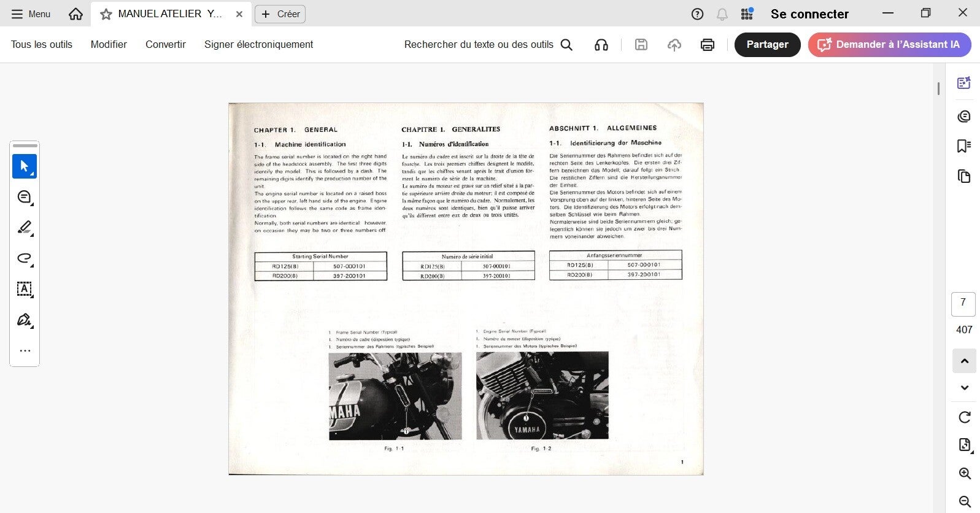The image size is (980, 513).
Task: Select the highlighter tool
Action: 25,228
